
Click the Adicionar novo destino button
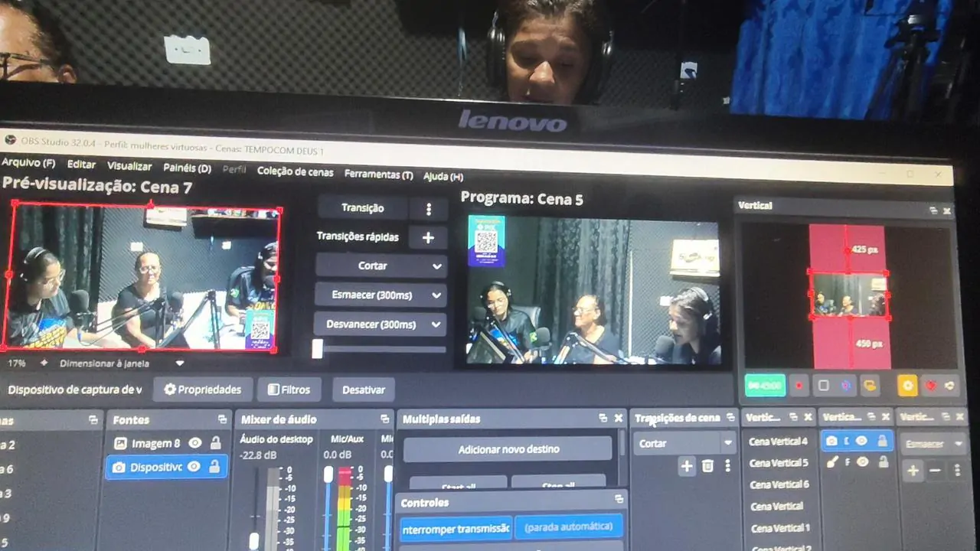click(x=508, y=449)
